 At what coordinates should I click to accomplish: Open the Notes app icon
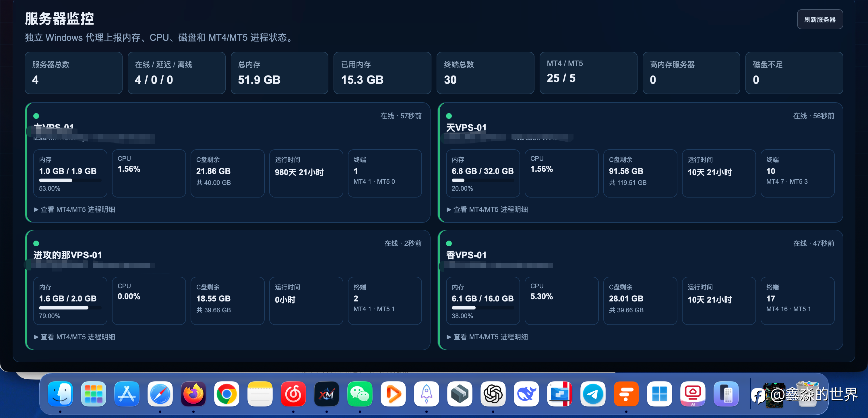[260, 394]
